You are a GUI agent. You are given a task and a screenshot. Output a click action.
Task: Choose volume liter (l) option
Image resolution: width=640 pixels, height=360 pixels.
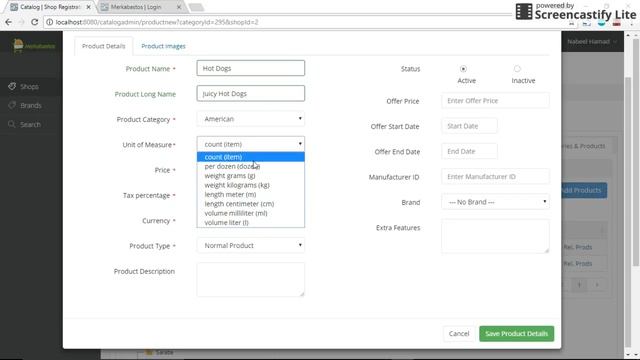[x=251, y=222]
